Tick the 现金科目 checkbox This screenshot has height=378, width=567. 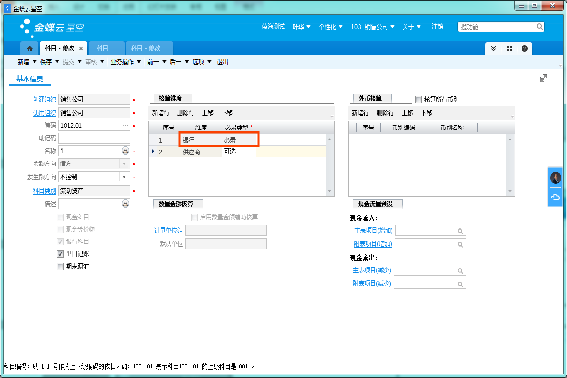[x=60, y=217]
